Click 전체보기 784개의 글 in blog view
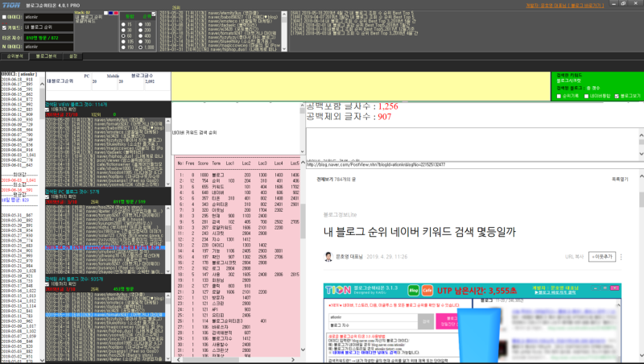The height and width of the screenshot is (364, 644). (x=336, y=179)
